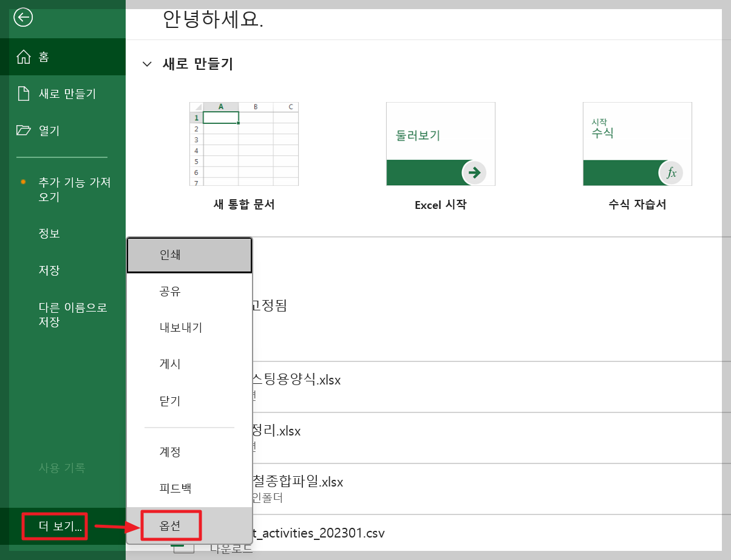The height and width of the screenshot is (560, 731).
Task: Click 저장 in the left sidebar
Action: pos(49,270)
